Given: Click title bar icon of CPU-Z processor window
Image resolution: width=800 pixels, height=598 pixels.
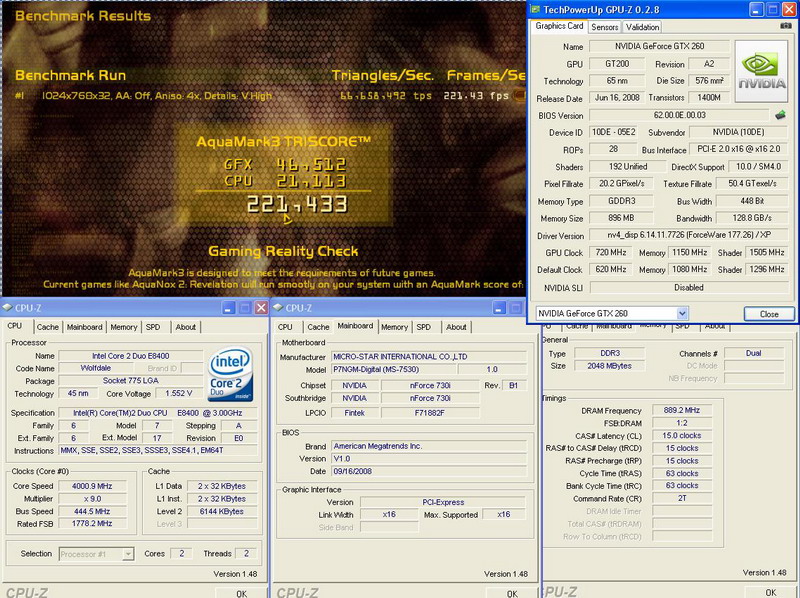Looking at the screenshot, I should 8,308.
